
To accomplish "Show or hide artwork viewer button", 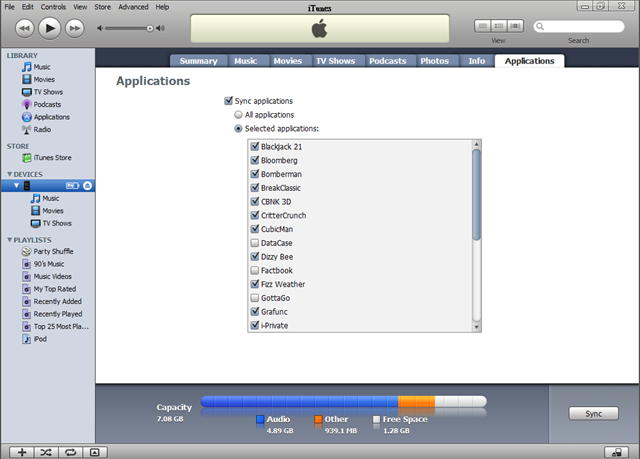I will pos(95,452).
